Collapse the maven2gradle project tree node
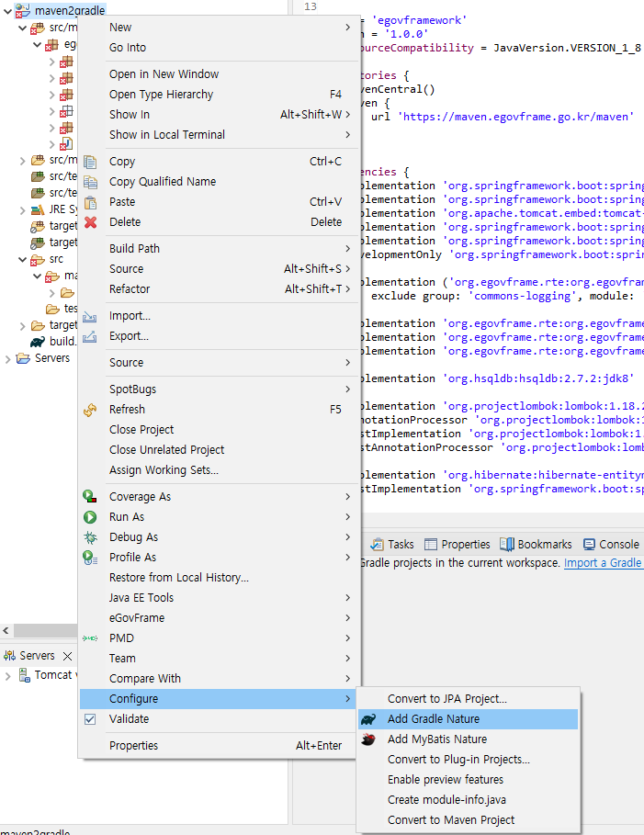 pyautogui.click(x=7, y=11)
